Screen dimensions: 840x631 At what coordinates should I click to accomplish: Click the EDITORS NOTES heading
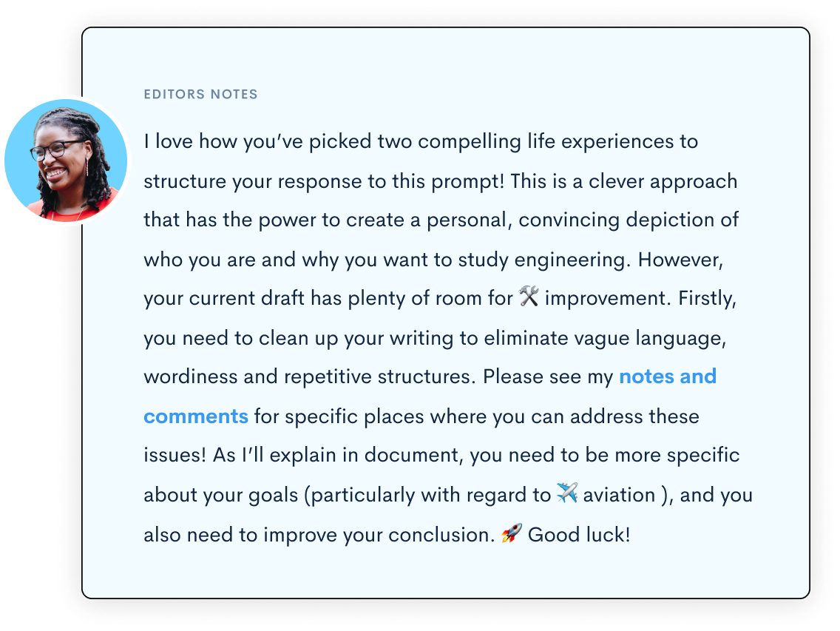[200, 95]
